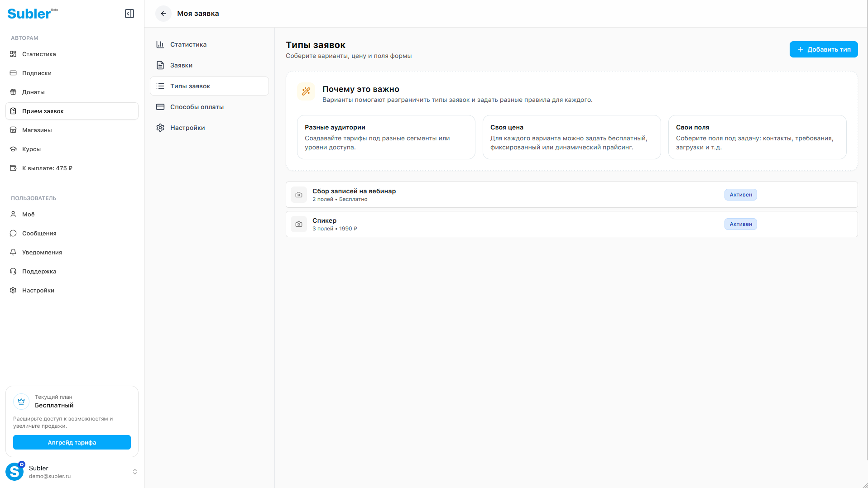Collapse the left sidebar panel

pyautogui.click(x=129, y=14)
